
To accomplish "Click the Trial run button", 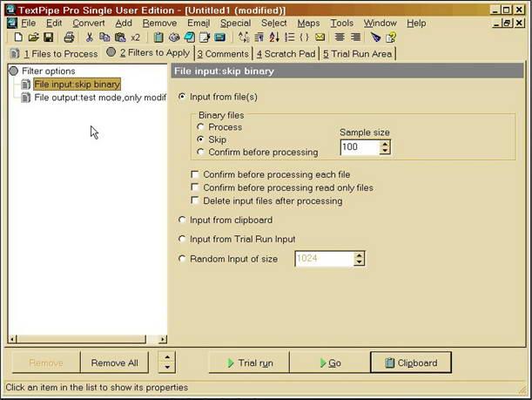I will point(249,363).
